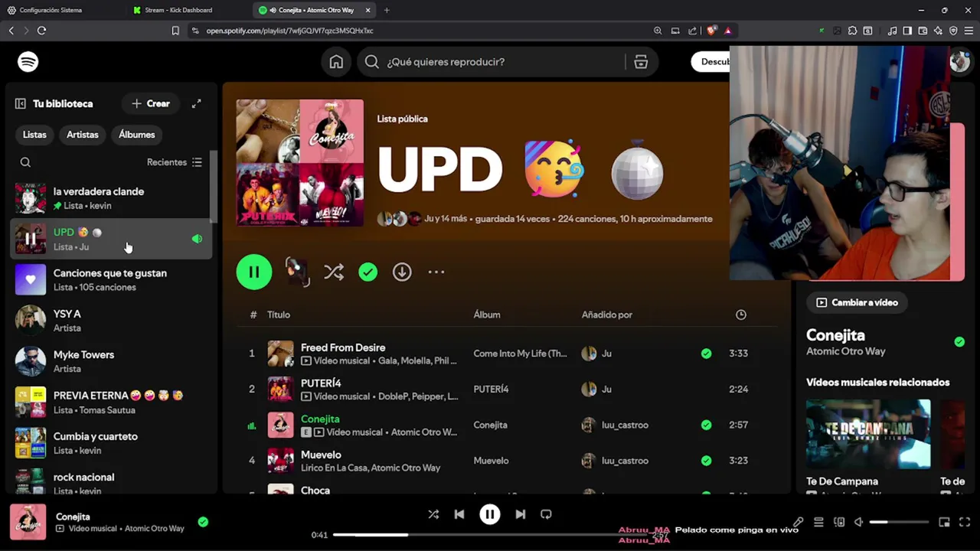Click the library search magnifier icon
The height and width of the screenshot is (551, 980).
click(x=25, y=162)
